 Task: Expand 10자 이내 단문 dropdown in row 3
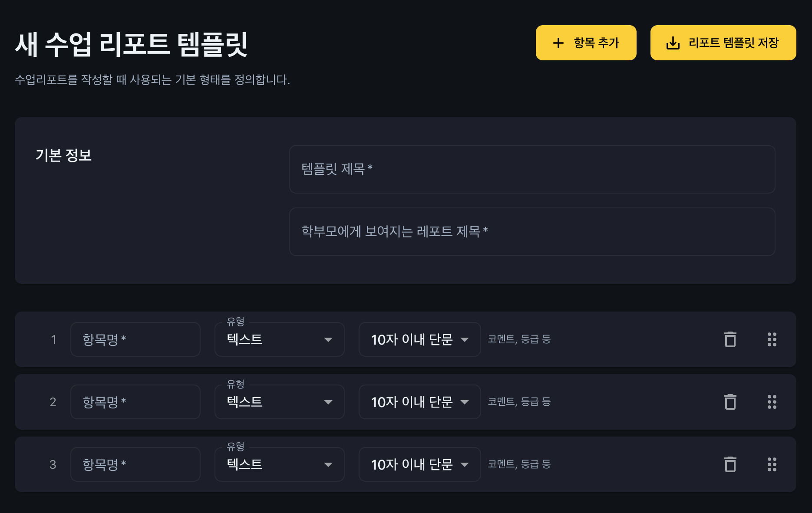pyautogui.click(x=419, y=464)
